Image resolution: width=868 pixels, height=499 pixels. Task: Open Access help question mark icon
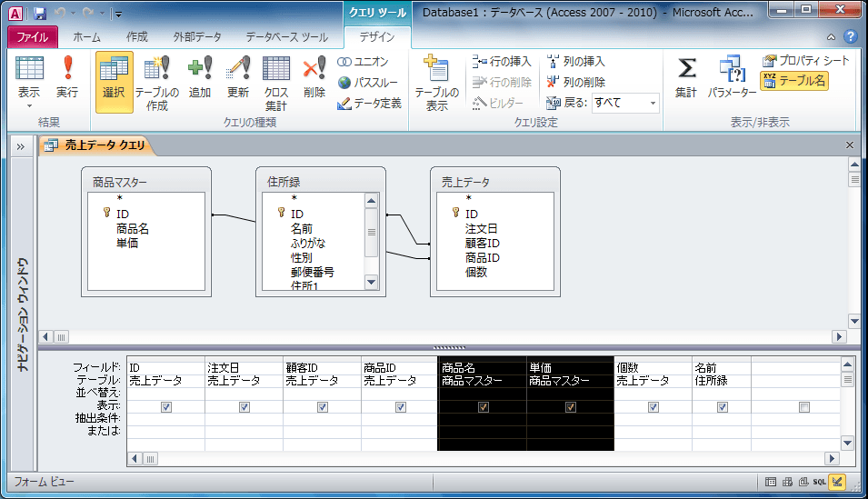tap(851, 36)
